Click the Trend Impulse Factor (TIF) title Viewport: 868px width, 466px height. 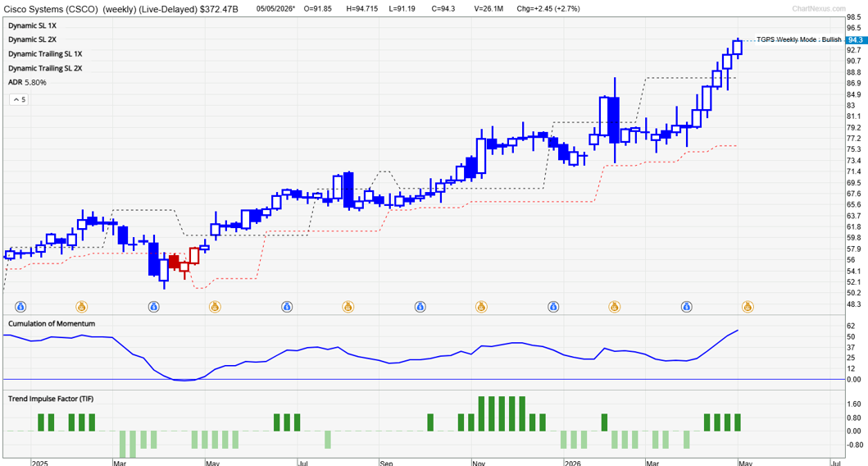tap(50, 399)
